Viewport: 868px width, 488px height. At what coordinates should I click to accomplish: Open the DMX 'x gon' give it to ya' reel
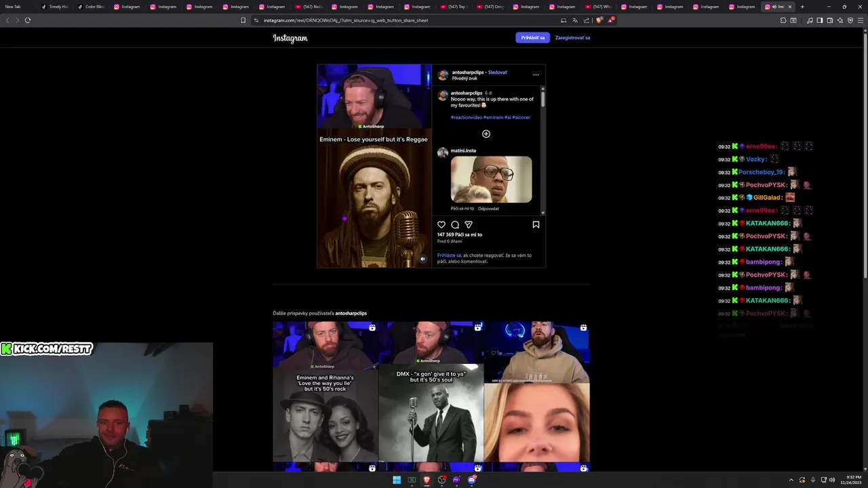(431, 392)
